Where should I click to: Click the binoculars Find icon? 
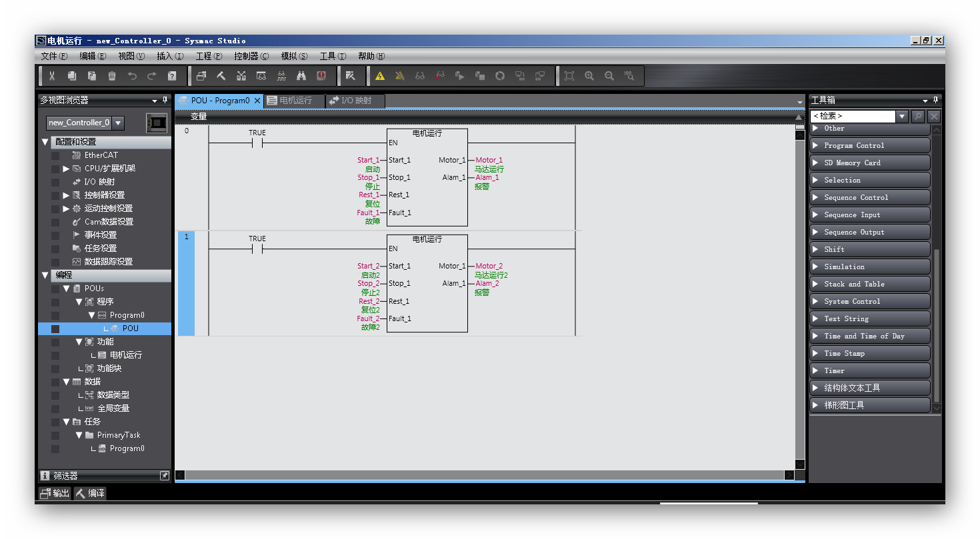tap(301, 76)
